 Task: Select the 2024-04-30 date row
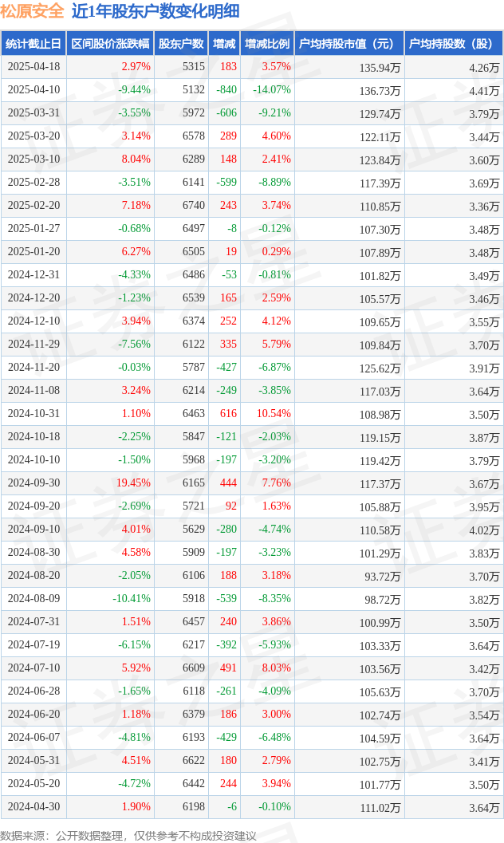point(252,807)
